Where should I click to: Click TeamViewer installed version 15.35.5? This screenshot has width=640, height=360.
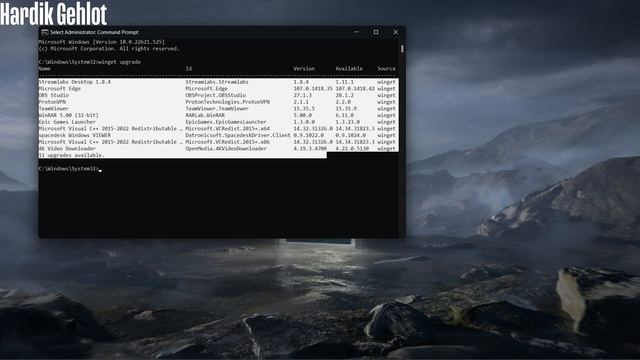pyautogui.click(x=304, y=109)
